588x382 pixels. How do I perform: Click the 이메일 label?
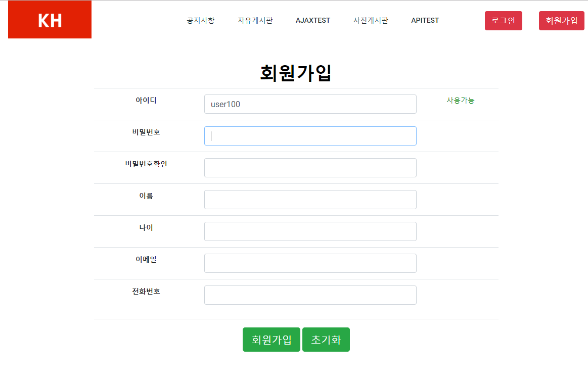tap(146, 260)
